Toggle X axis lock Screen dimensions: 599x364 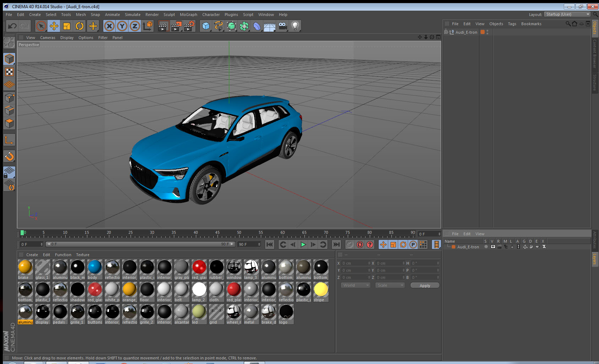[109, 26]
